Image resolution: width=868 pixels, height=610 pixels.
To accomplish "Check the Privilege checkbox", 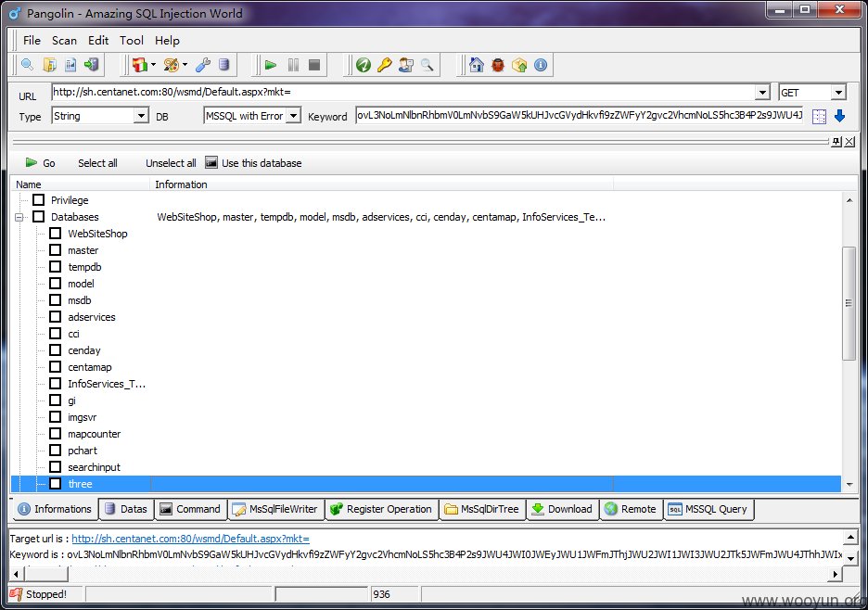I will tap(38, 200).
